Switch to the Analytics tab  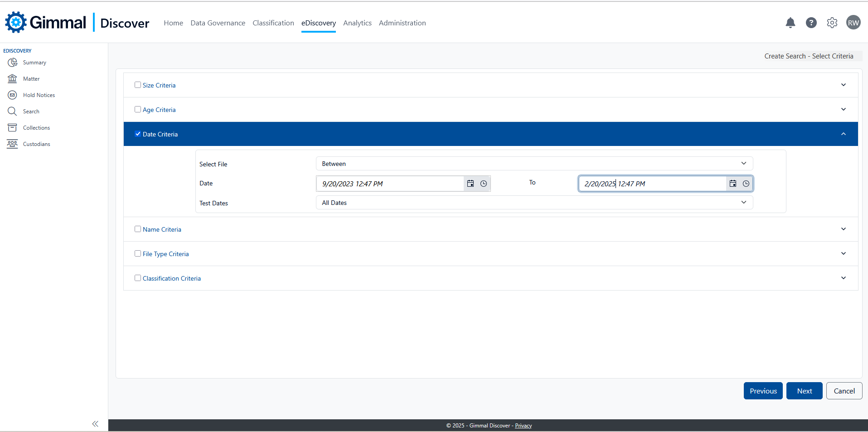(357, 23)
